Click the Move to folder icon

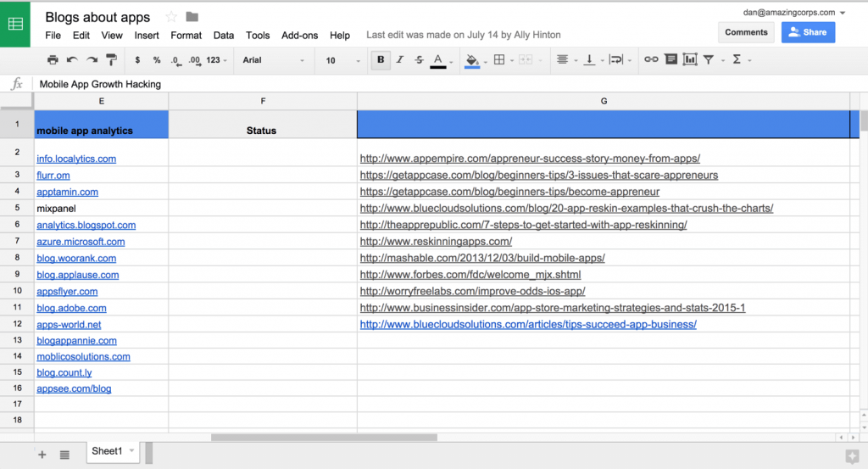(x=192, y=17)
